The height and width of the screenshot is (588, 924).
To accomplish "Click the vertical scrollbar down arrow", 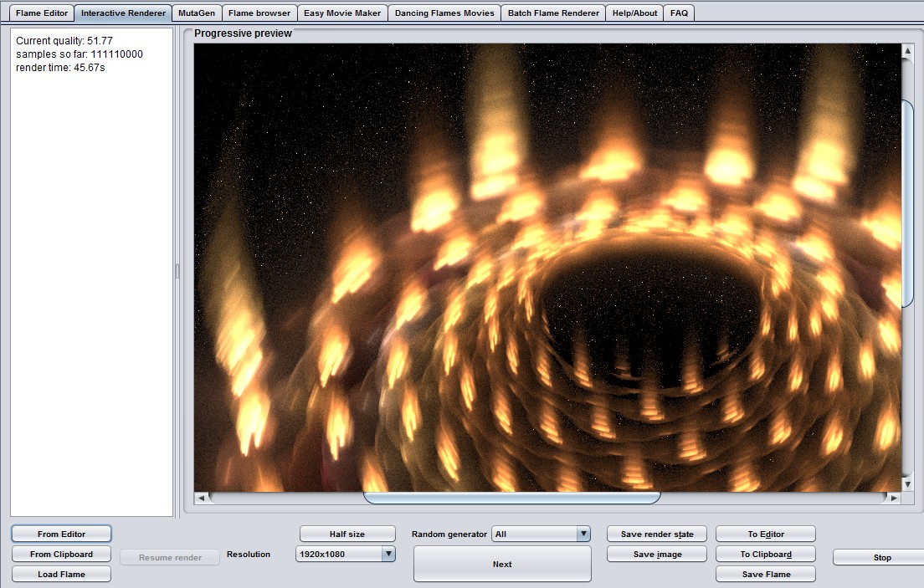I will tap(907, 483).
